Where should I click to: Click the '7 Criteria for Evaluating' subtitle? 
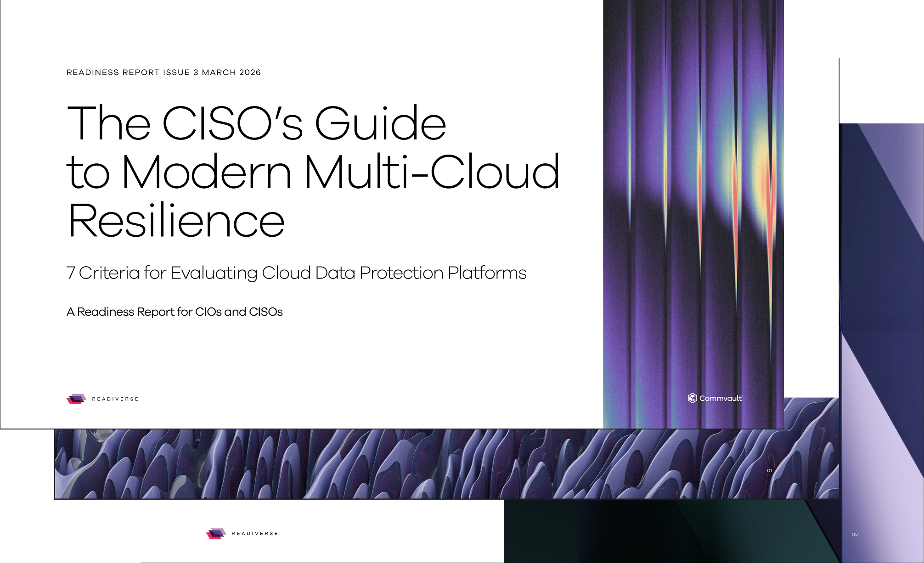coord(296,273)
